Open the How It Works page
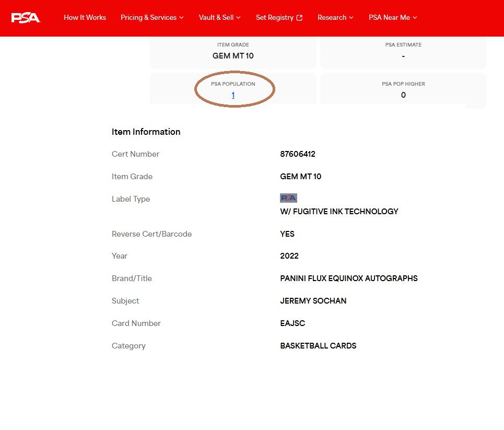This screenshot has width=504, height=430. coord(85,18)
